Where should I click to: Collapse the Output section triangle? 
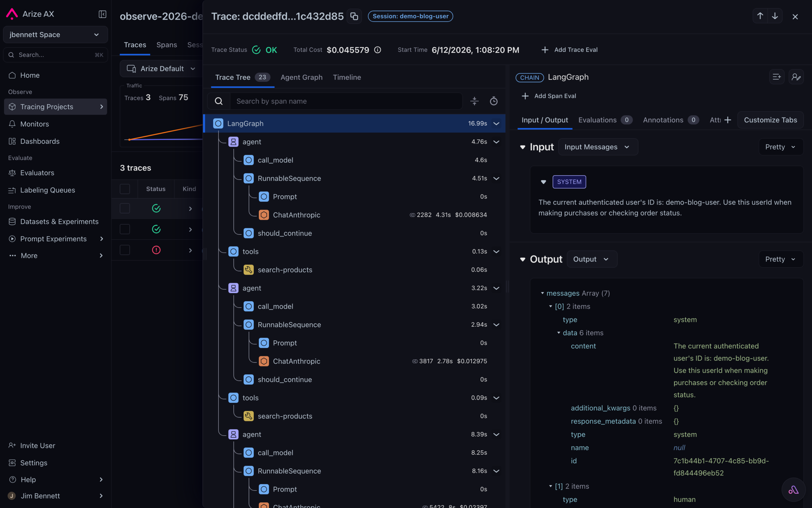click(522, 259)
